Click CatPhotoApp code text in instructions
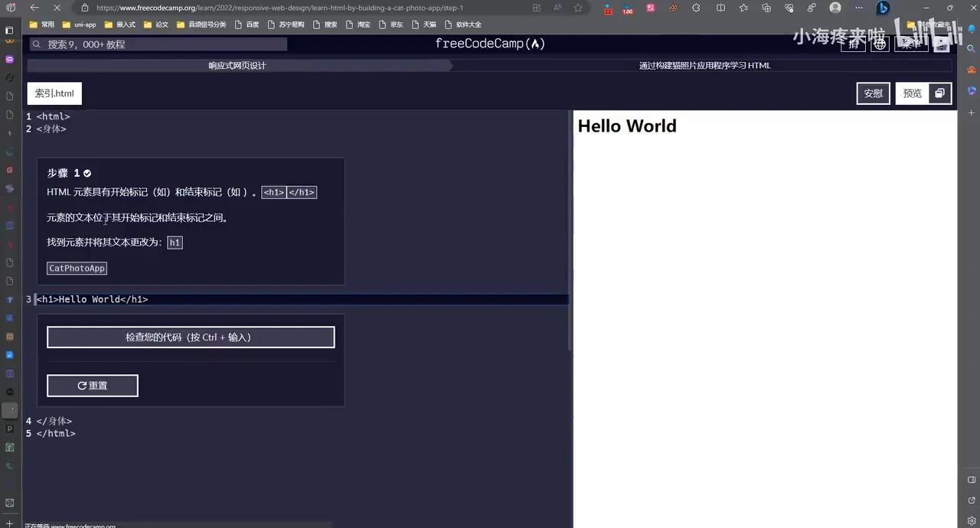980x528 pixels. pyautogui.click(x=77, y=269)
